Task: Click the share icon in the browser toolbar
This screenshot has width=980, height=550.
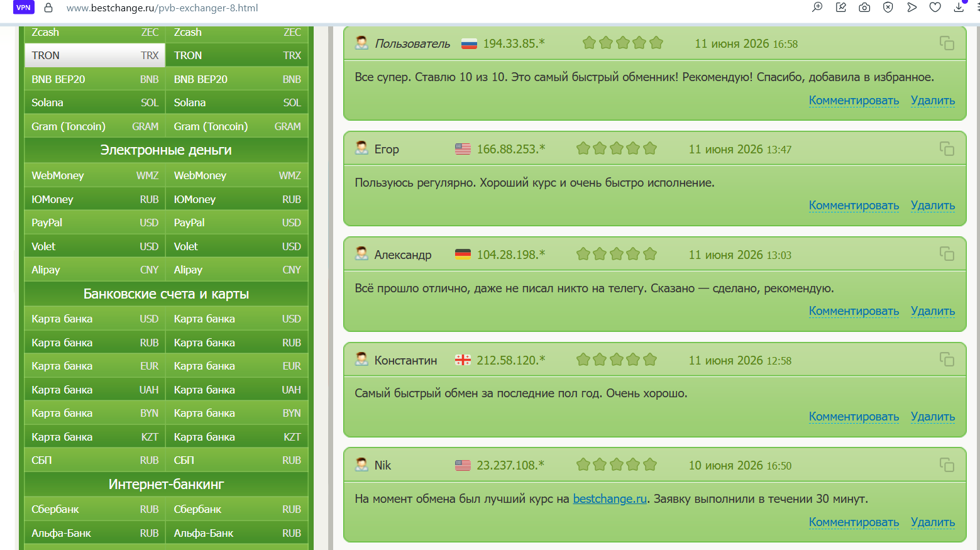Action: (840, 8)
